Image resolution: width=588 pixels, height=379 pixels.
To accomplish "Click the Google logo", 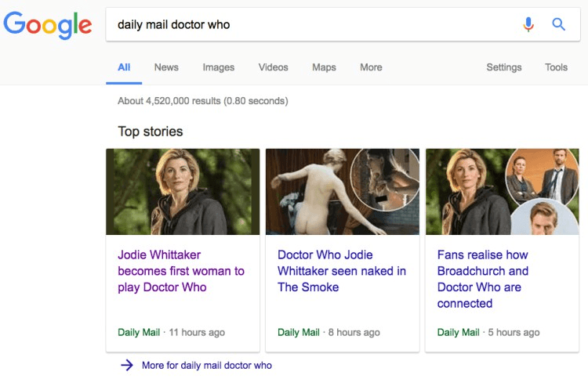I will click(47, 25).
